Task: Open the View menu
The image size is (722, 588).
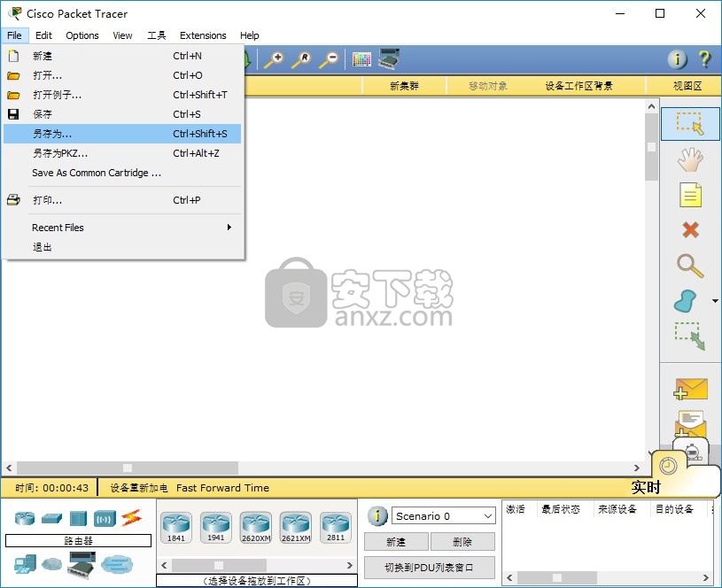Action: (x=122, y=35)
